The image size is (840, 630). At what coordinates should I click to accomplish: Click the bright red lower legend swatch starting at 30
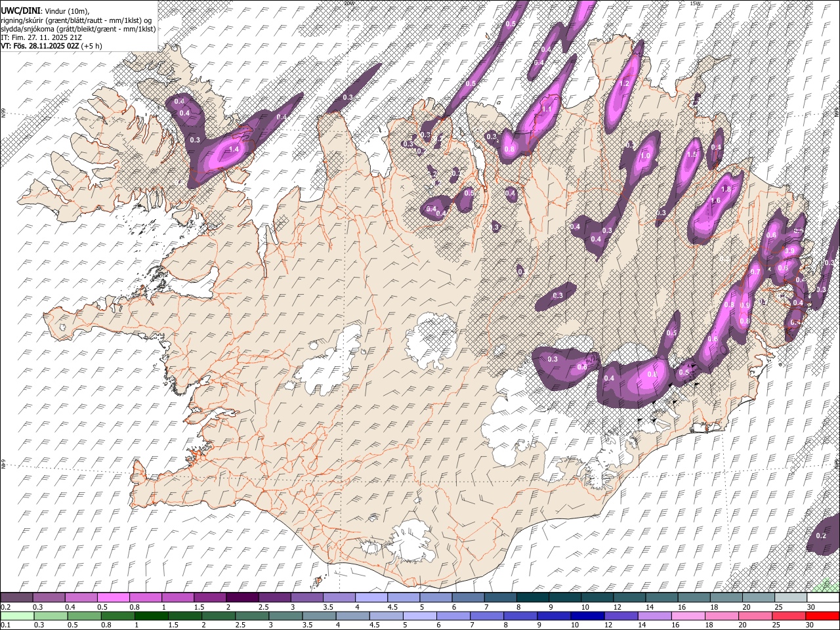tap(823, 616)
